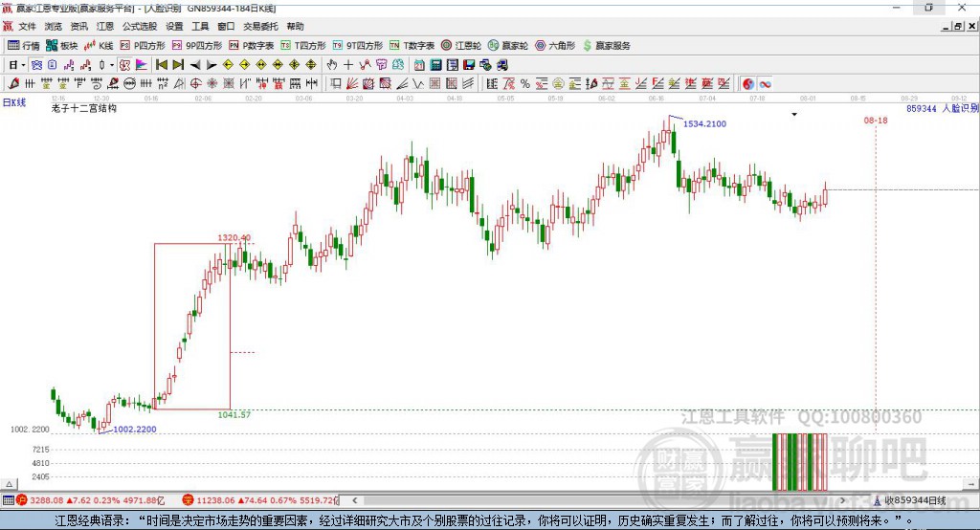
Task: Click the 859344 人脸识别 label
Action: point(943,109)
